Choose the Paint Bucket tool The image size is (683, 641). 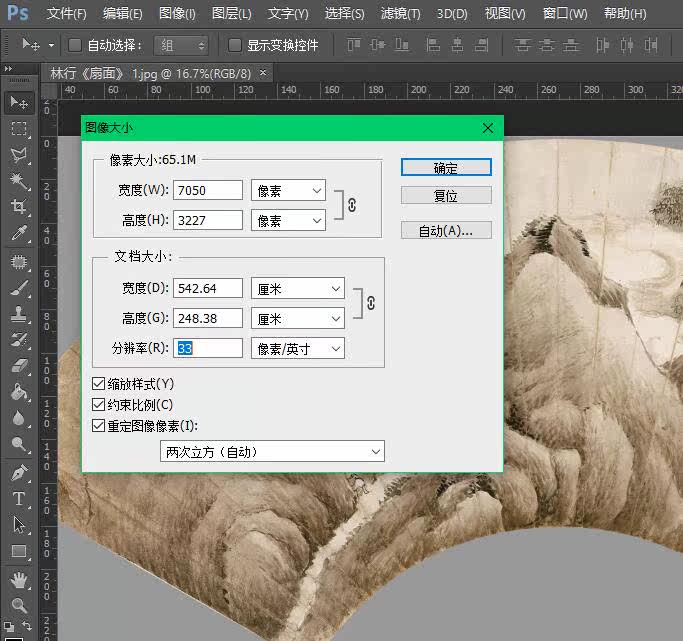tap(19, 392)
